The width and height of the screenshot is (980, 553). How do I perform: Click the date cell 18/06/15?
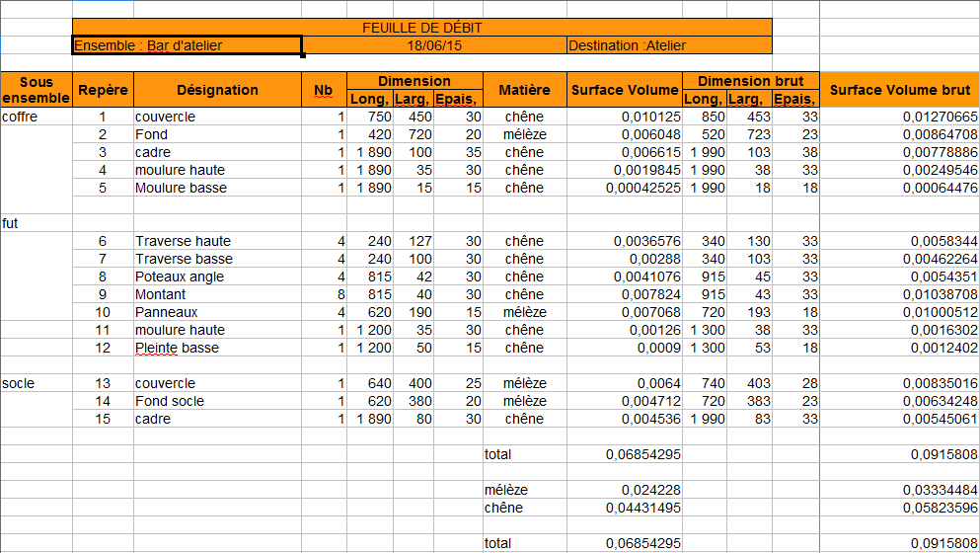coord(434,45)
